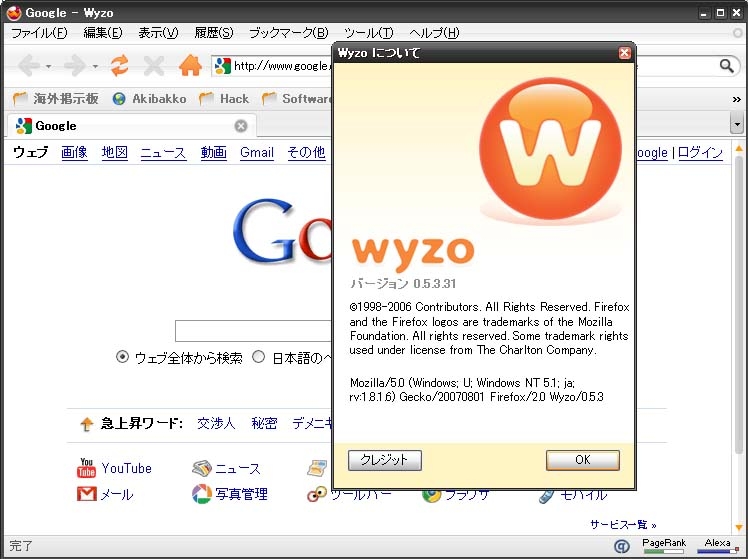
Task: Click the Chrome browser icon
Action: click(431, 497)
